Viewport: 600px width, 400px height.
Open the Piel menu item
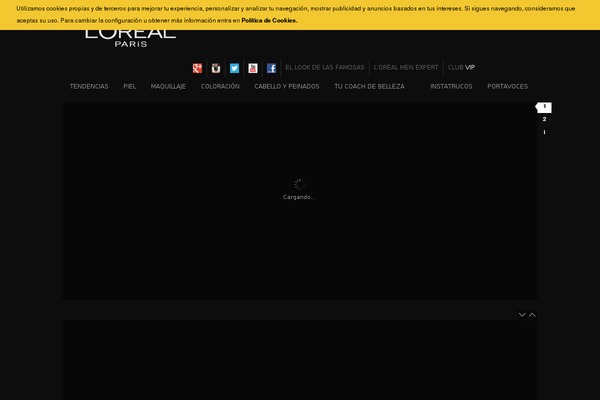tap(130, 87)
